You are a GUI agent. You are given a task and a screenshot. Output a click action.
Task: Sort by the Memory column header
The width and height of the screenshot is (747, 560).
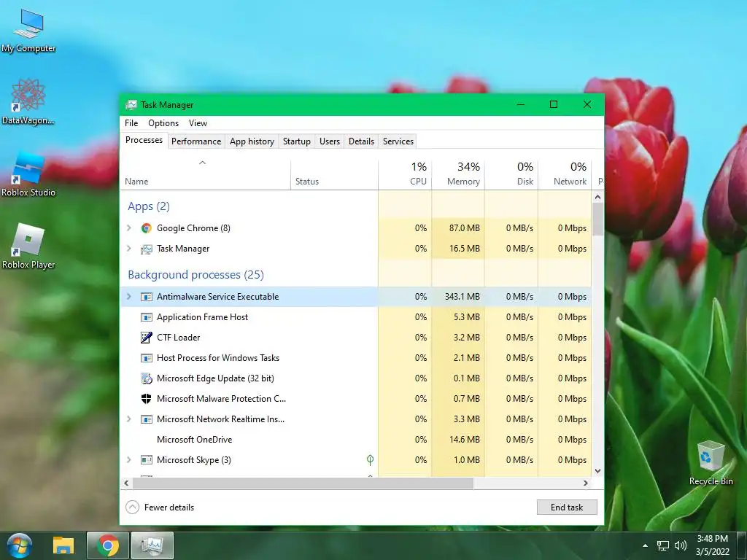click(x=458, y=175)
